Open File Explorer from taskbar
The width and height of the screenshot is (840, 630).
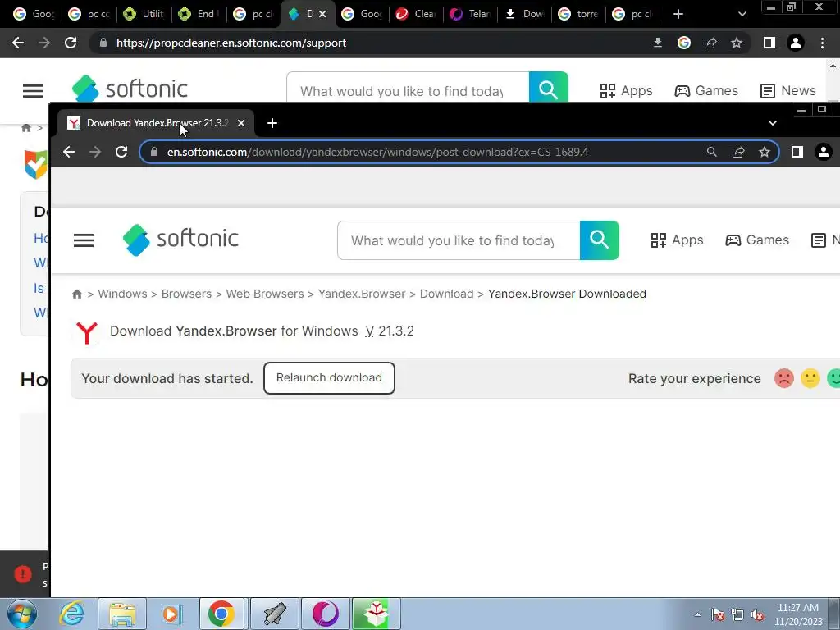(x=122, y=614)
